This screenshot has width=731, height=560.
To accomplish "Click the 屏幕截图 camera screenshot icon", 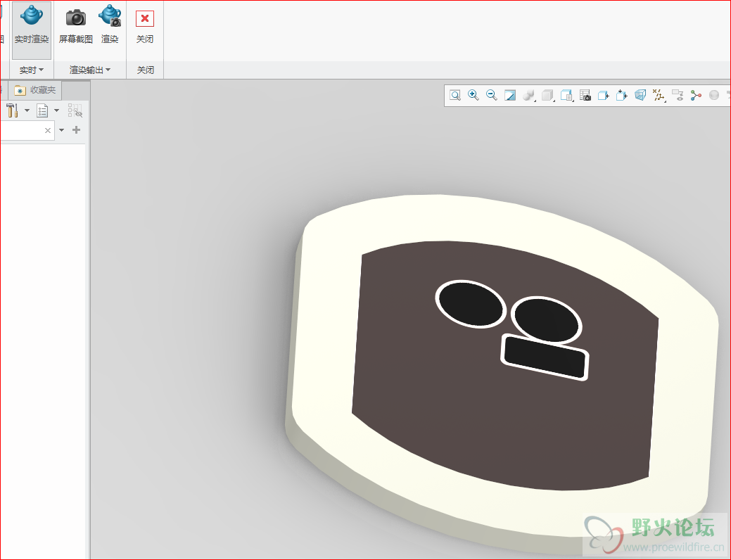I will point(75,18).
